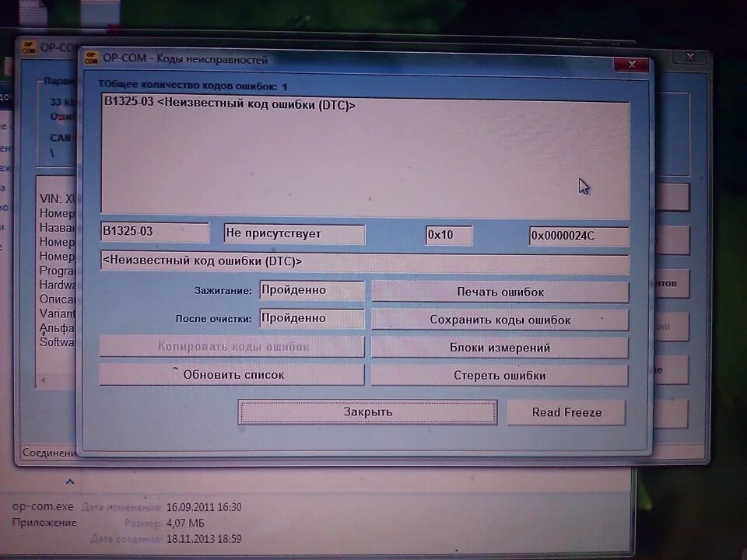Click the Закрыть button
The width and height of the screenshot is (747, 560).
tap(367, 412)
